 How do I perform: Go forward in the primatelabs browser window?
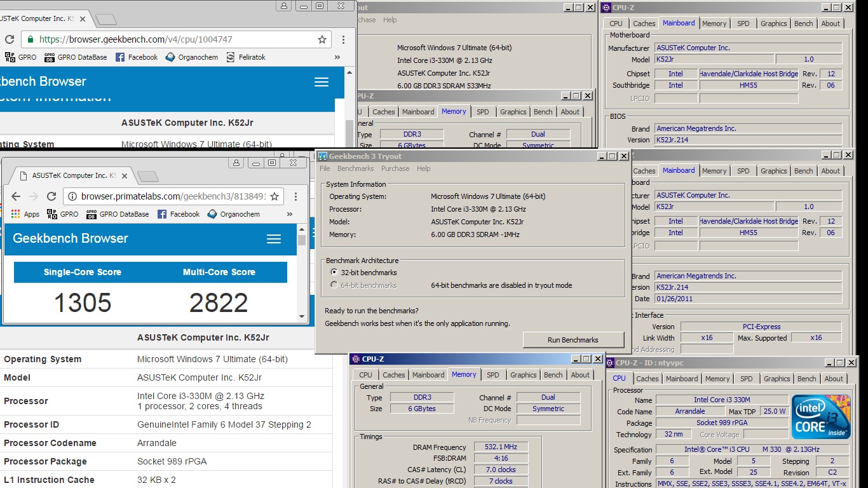click(34, 196)
